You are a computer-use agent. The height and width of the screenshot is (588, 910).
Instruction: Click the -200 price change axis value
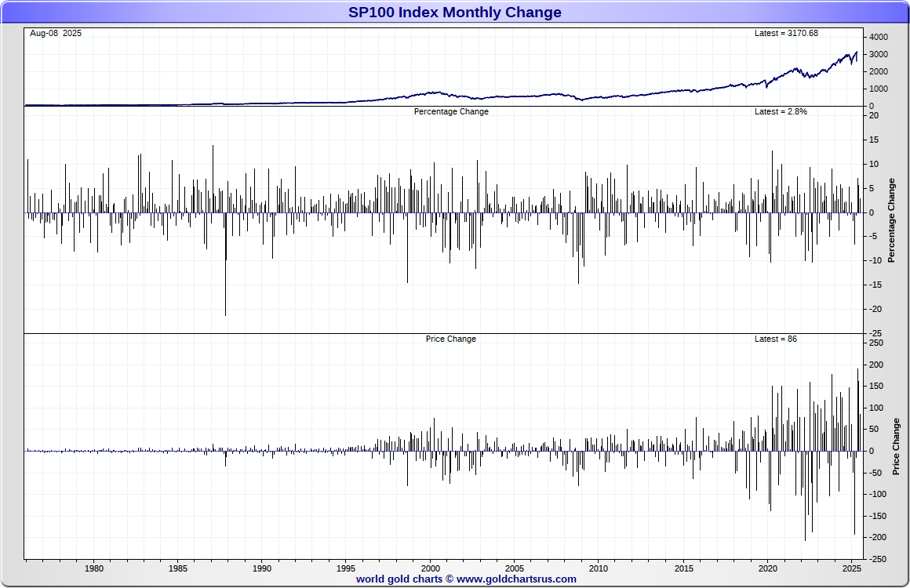coord(878,538)
